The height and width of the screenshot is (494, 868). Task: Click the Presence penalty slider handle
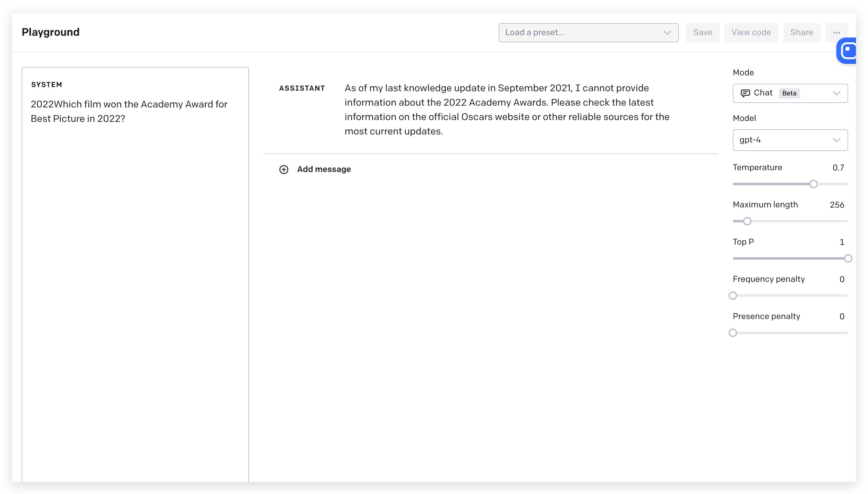pos(733,333)
